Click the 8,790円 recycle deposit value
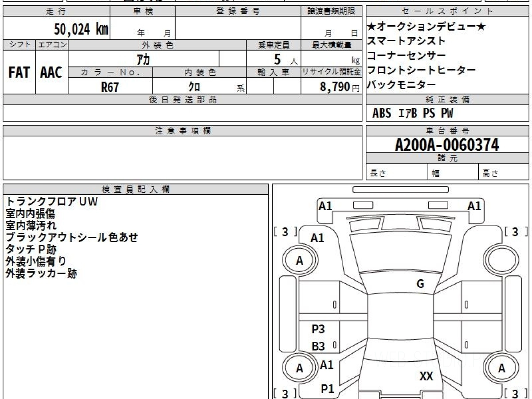 tap(340, 87)
